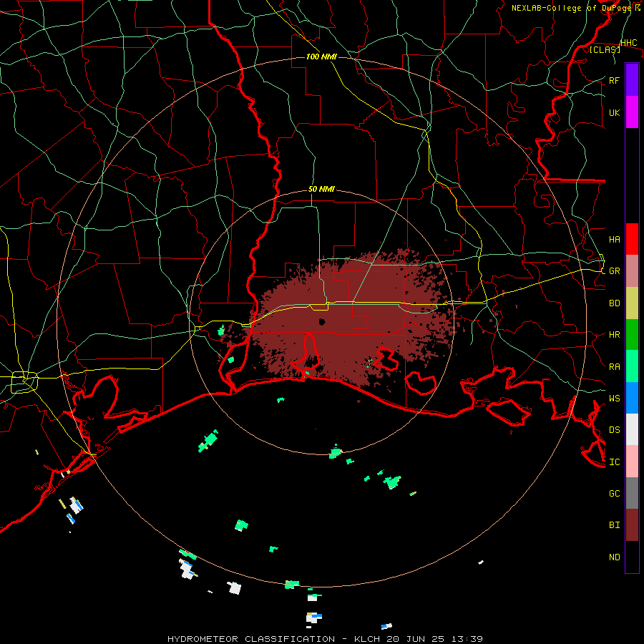The height and width of the screenshot is (644, 644).
Task: Click the HA red legend swatch
Action: click(632, 239)
